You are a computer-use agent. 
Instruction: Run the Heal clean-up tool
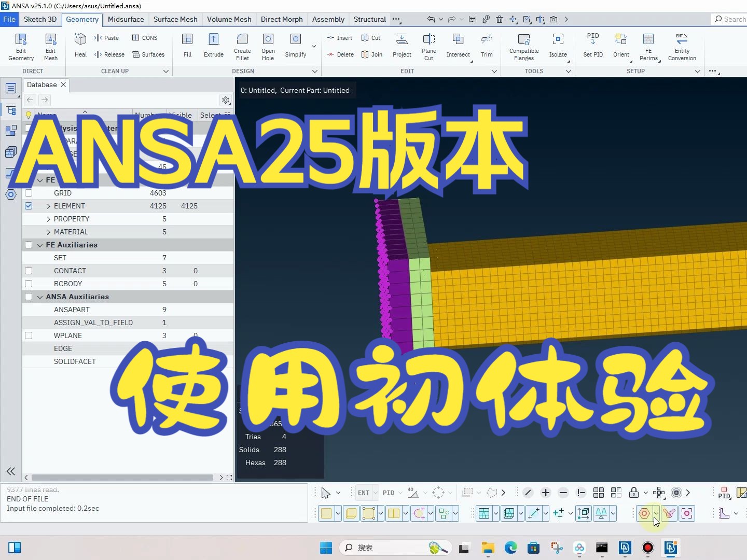[x=80, y=46]
